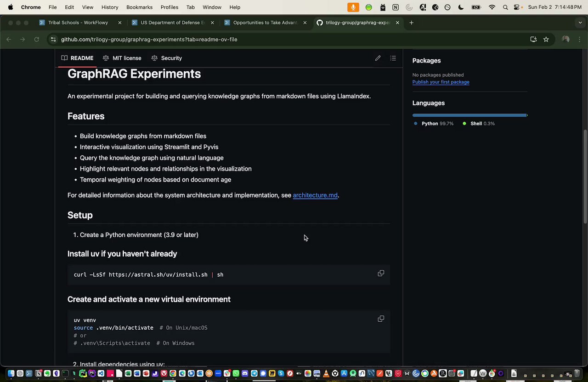Open Control Center icon

(517, 7)
